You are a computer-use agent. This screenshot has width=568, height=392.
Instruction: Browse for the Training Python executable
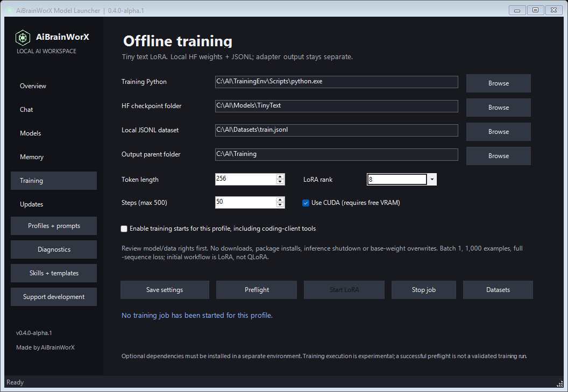[499, 83]
